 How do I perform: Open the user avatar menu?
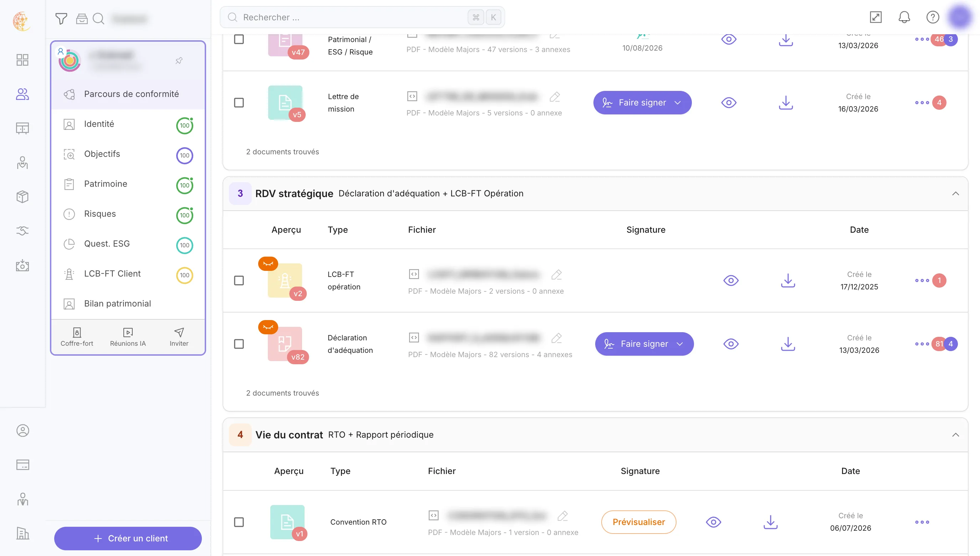pos(960,17)
